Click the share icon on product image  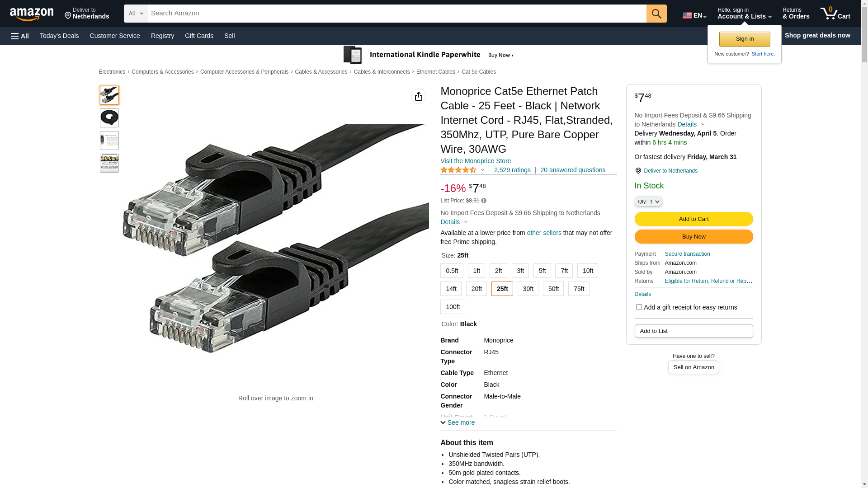coord(419,96)
